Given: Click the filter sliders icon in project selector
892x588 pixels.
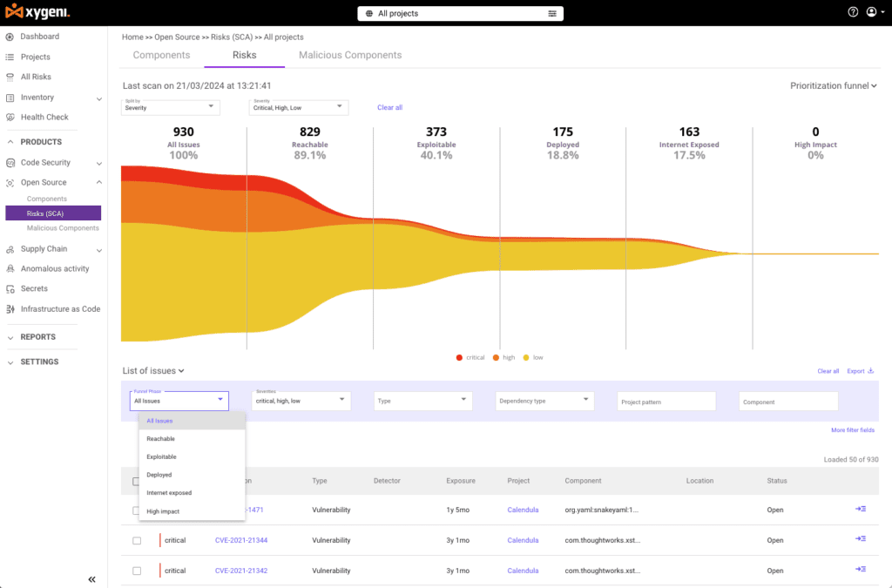Looking at the screenshot, I should point(552,14).
